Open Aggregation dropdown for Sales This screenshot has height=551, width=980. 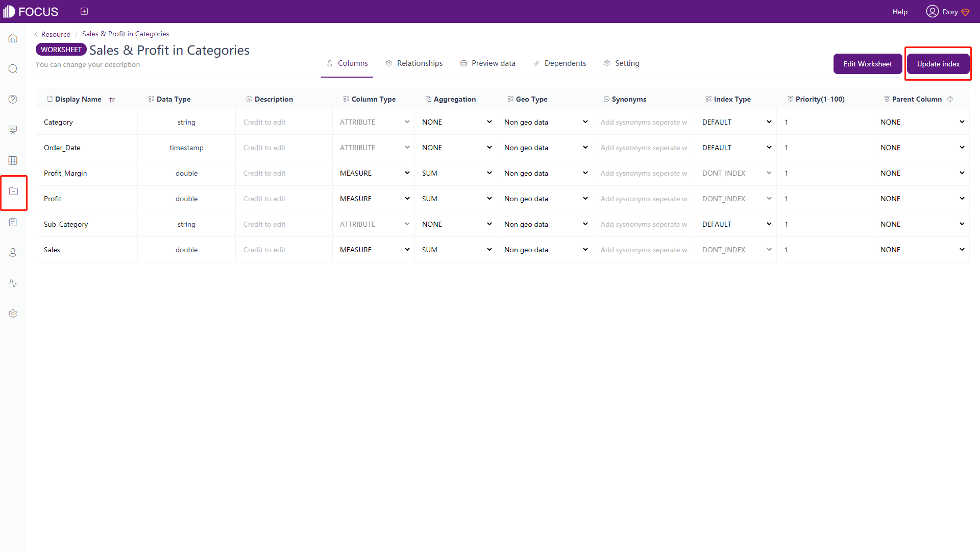[x=456, y=250]
